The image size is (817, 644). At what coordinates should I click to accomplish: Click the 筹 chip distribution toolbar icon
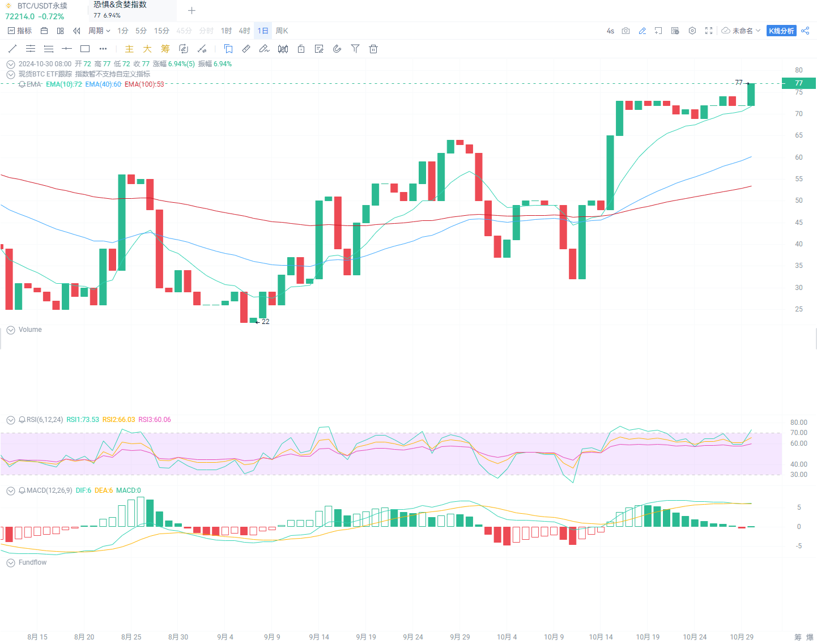coord(165,49)
